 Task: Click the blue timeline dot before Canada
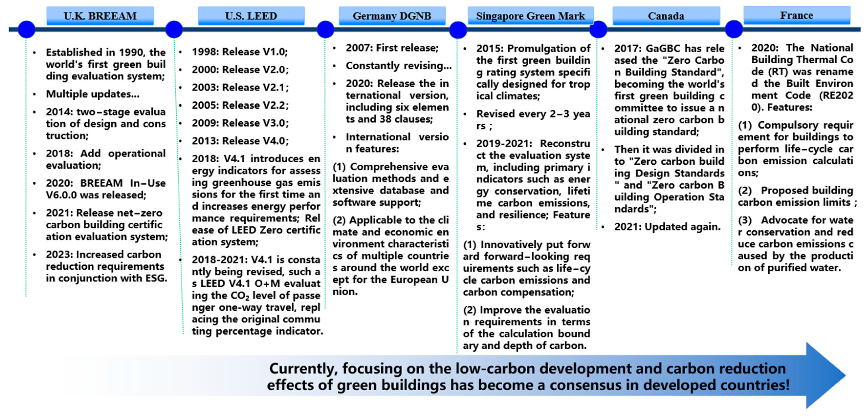598,29
